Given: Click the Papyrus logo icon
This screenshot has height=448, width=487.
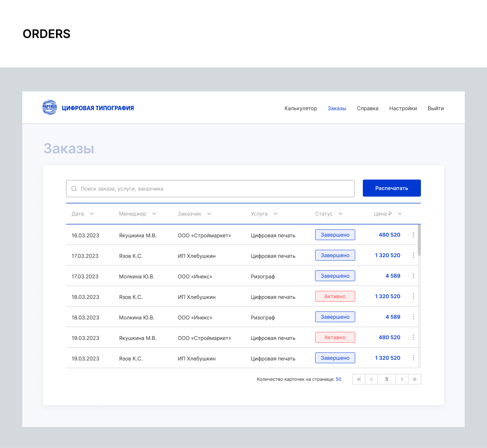Looking at the screenshot, I should (x=50, y=107).
